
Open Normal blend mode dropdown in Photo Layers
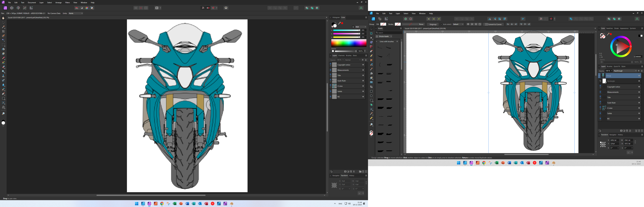coord(353,60)
